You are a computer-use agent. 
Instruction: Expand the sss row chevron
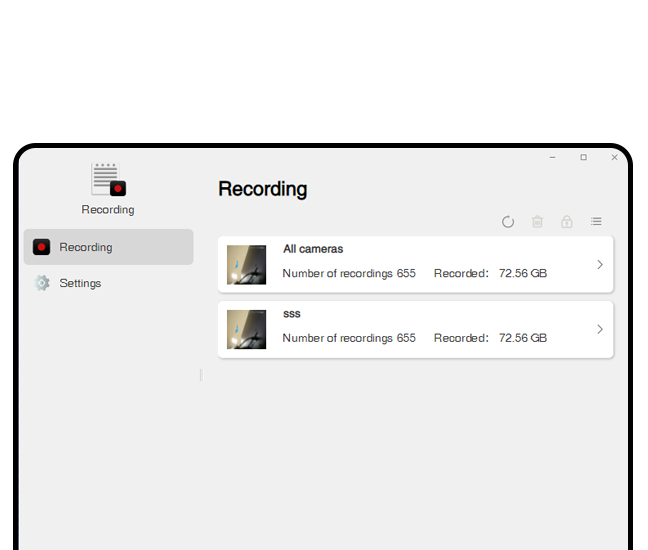point(600,329)
